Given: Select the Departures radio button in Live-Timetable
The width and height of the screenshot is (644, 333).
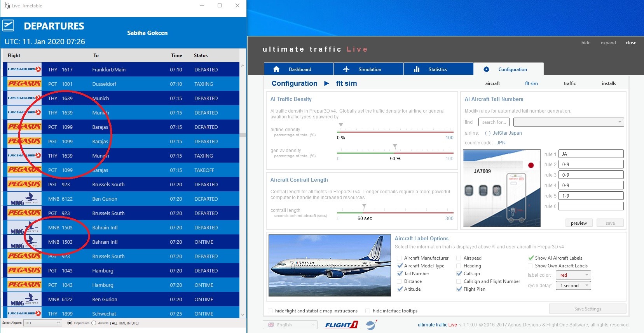Looking at the screenshot, I should click(x=70, y=323).
